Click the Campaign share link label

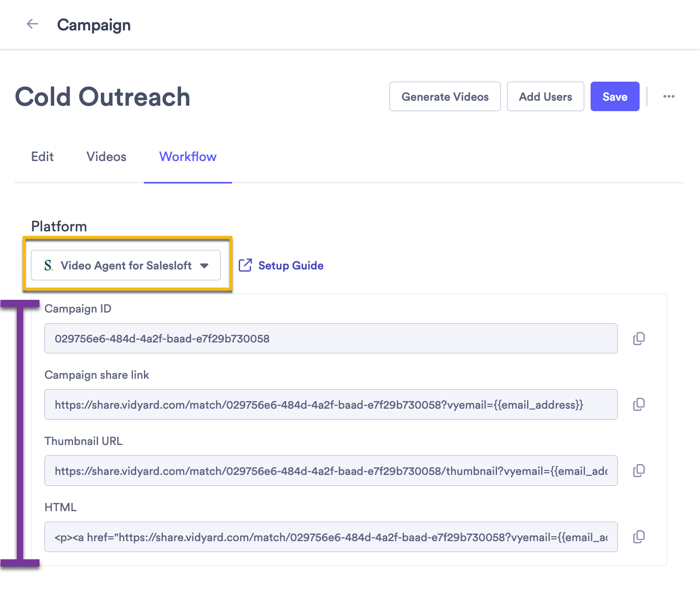(97, 375)
